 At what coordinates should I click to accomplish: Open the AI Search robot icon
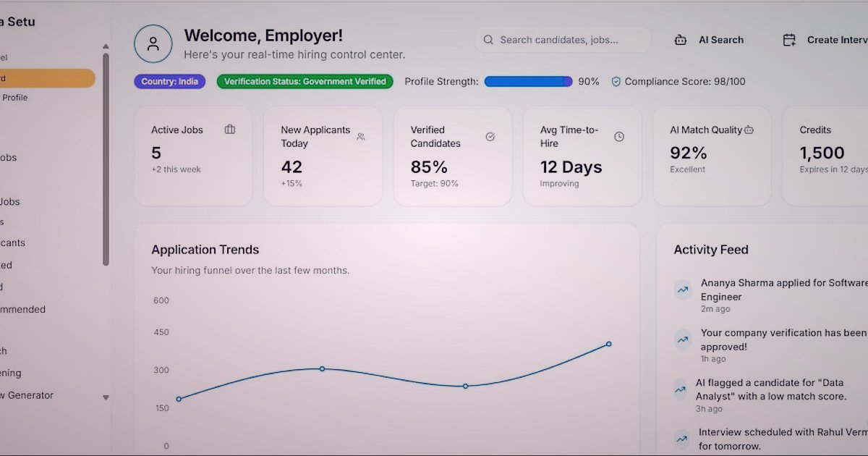tap(681, 40)
